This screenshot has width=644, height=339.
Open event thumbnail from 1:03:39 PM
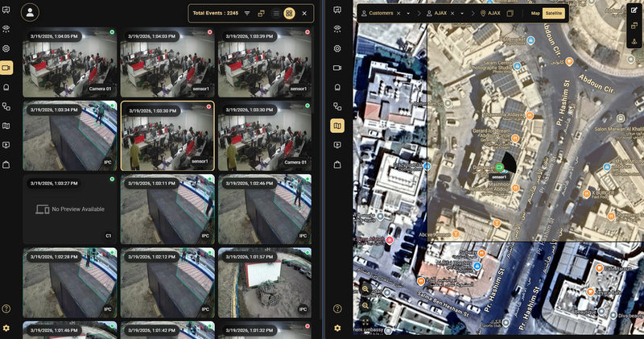pos(265,62)
